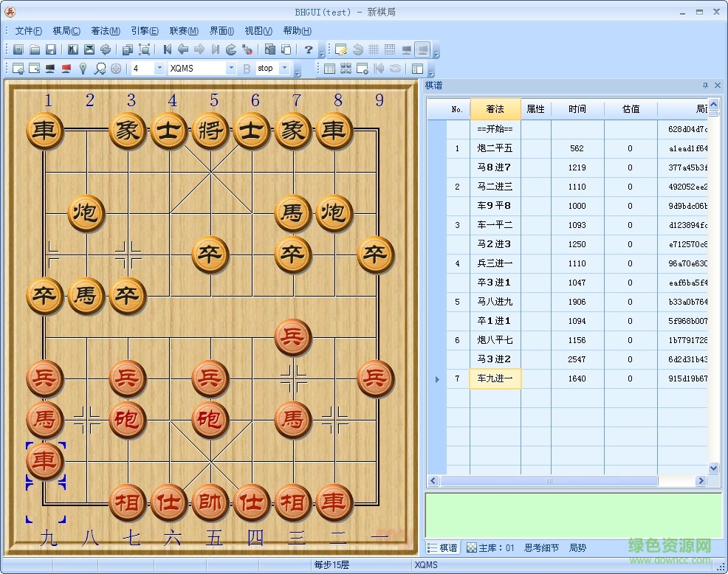Screen dimensions: 728x574
Task: Select move 炮二平五 in the move list
Action: [x=494, y=148]
